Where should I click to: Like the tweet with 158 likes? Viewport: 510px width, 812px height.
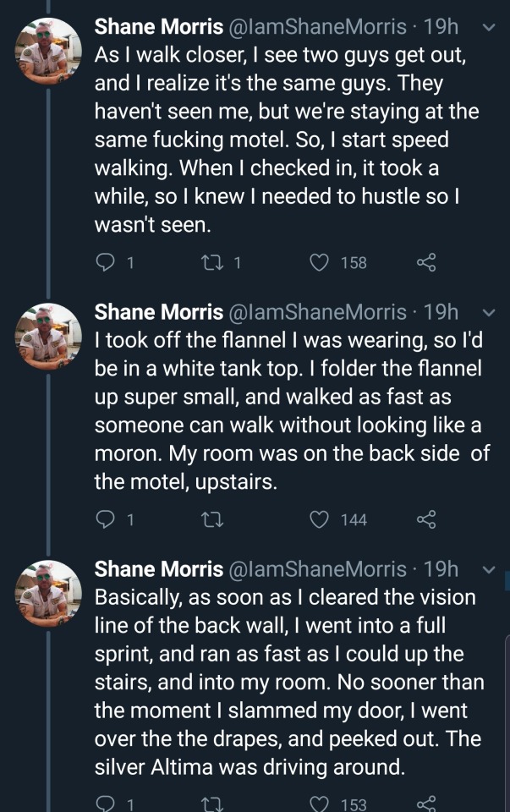[319, 263]
